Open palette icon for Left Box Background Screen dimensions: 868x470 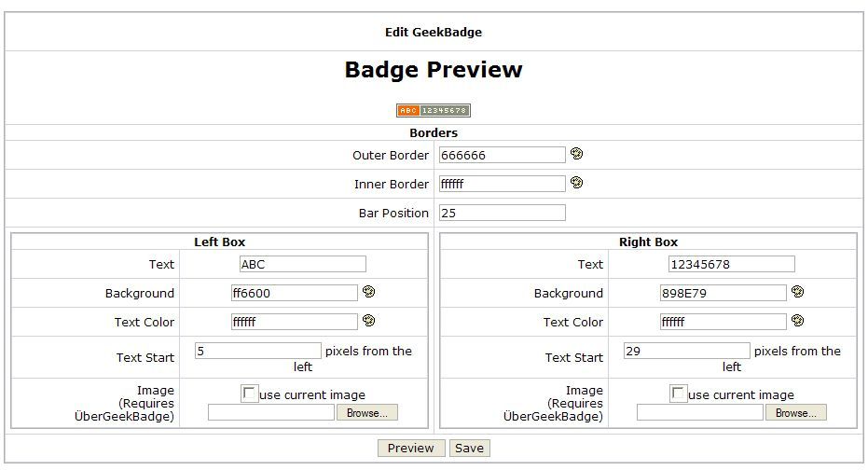[x=368, y=292]
